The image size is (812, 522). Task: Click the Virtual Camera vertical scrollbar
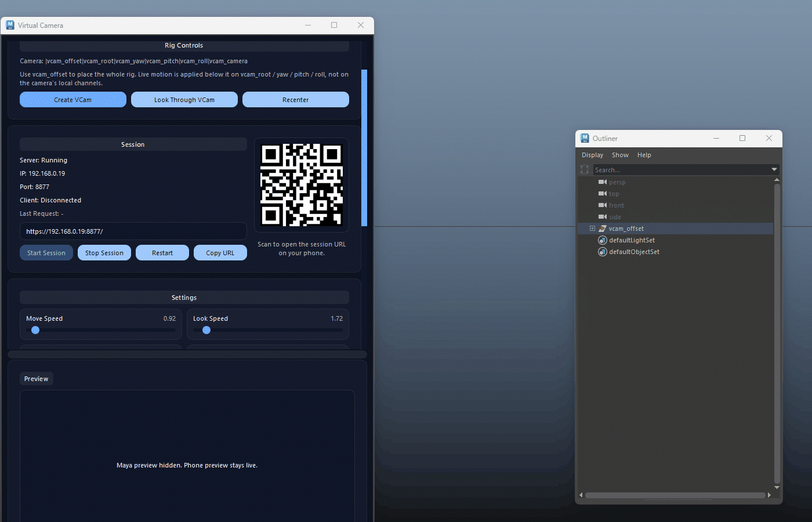364,148
